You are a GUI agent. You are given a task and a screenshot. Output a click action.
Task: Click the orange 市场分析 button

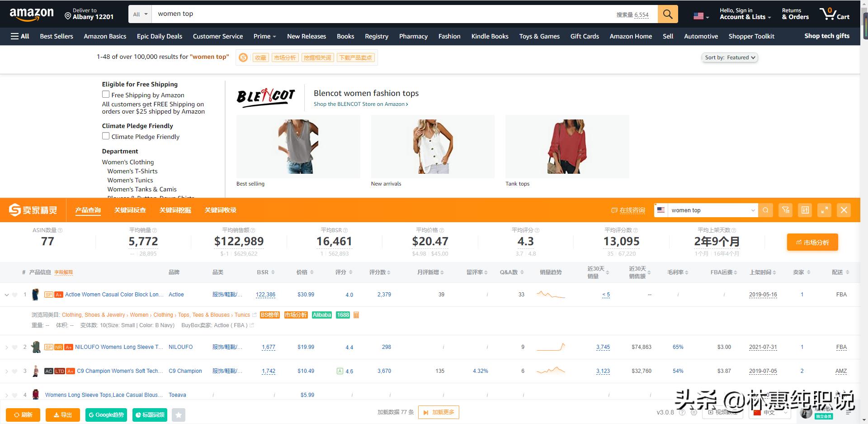coord(812,242)
